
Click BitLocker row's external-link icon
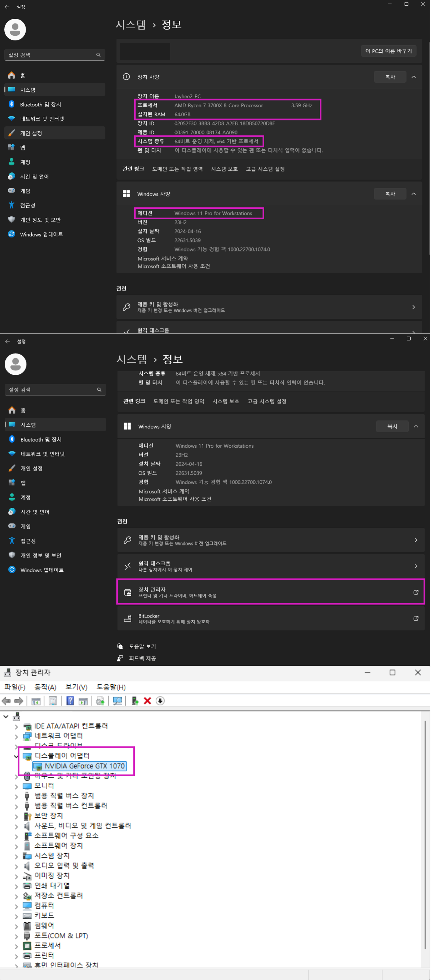[415, 618]
